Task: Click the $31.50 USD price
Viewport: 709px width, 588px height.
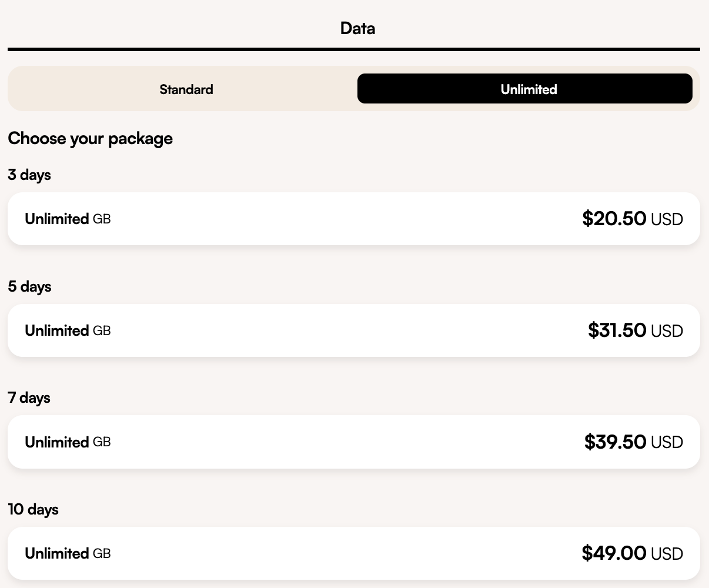Action: tap(635, 330)
